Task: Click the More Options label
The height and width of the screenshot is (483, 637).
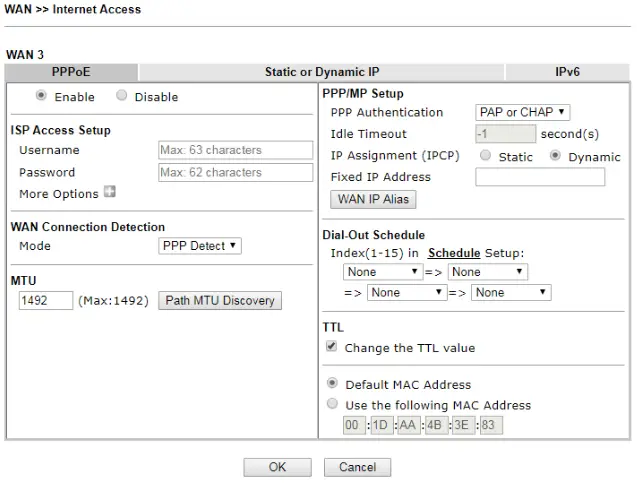Action: [x=59, y=194]
